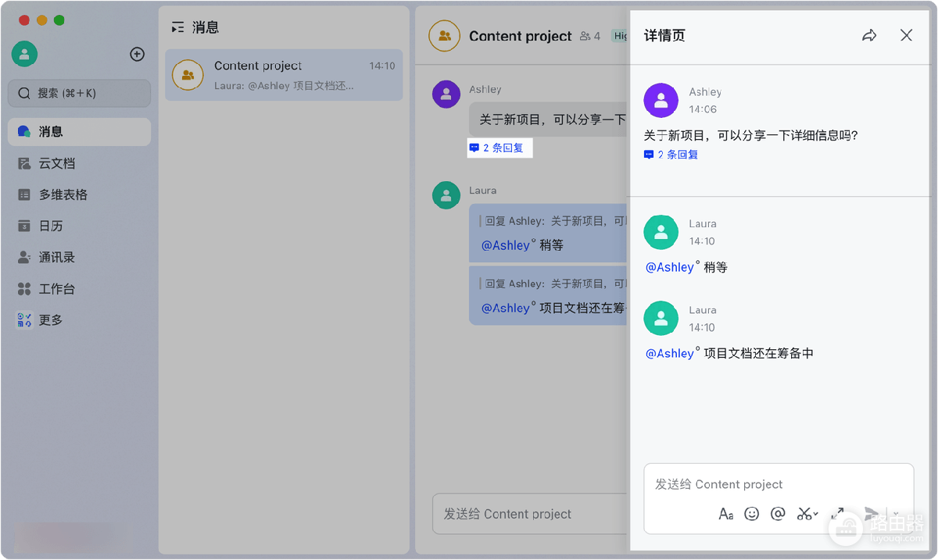Open 多维表格 (Base tables) in sidebar
Viewport: 938px width, 560px height.
click(79, 194)
